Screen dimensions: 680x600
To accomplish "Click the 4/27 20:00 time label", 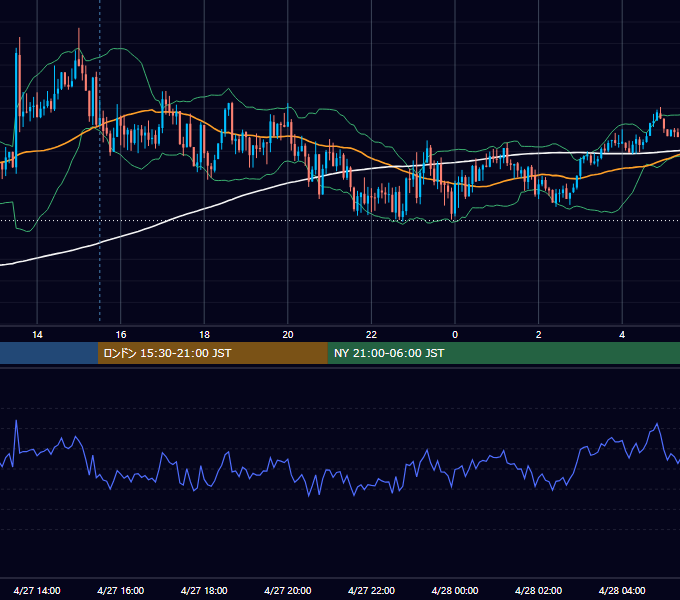I will 288,590.
